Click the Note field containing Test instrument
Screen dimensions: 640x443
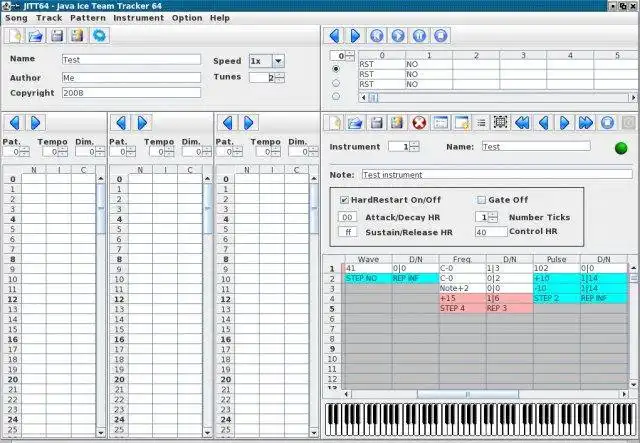(497, 174)
